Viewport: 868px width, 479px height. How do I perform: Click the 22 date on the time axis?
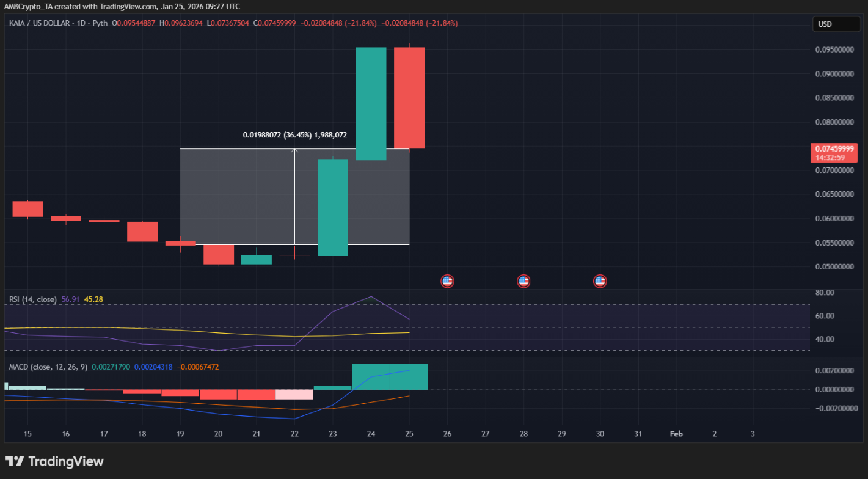(x=294, y=434)
